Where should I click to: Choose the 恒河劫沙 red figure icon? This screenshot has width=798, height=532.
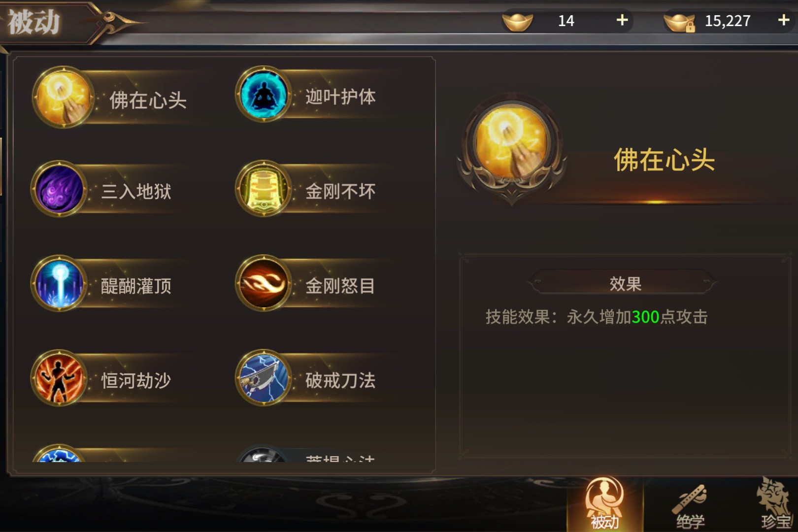pos(59,378)
